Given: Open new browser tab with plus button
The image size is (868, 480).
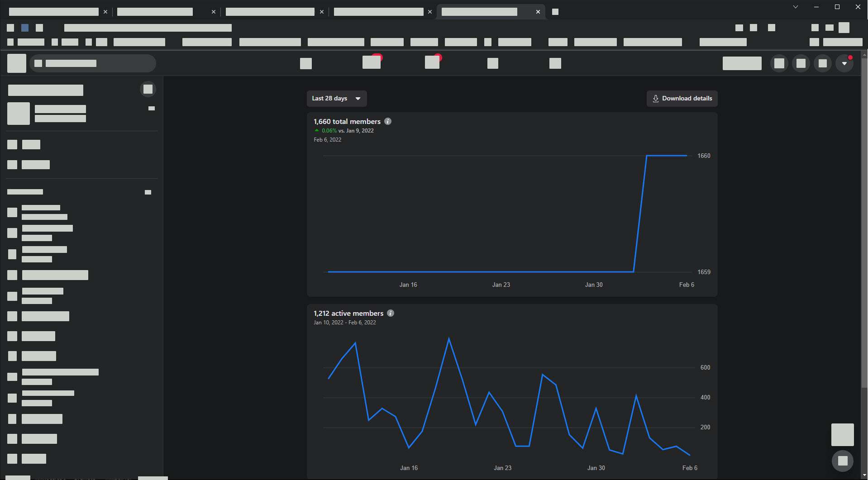Looking at the screenshot, I should pyautogui.click(x=555, y=12).
